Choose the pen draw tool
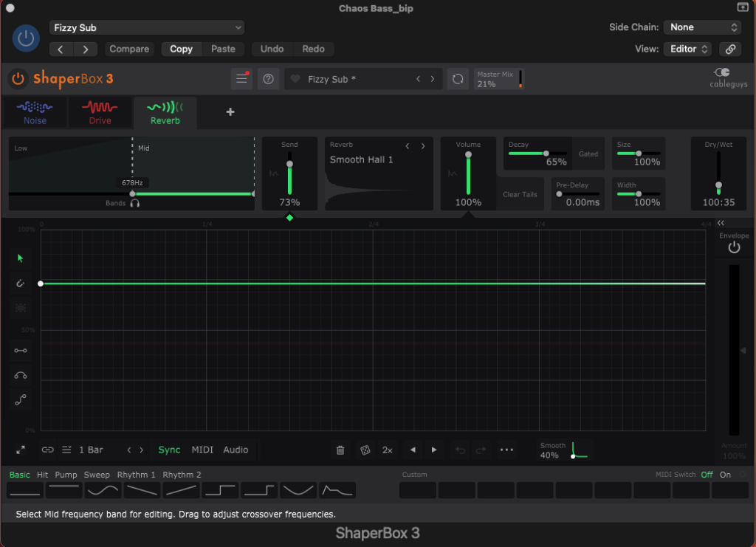The width and height of the screenshot is (756, 547). pyautogui.click(x=20, y=283)
